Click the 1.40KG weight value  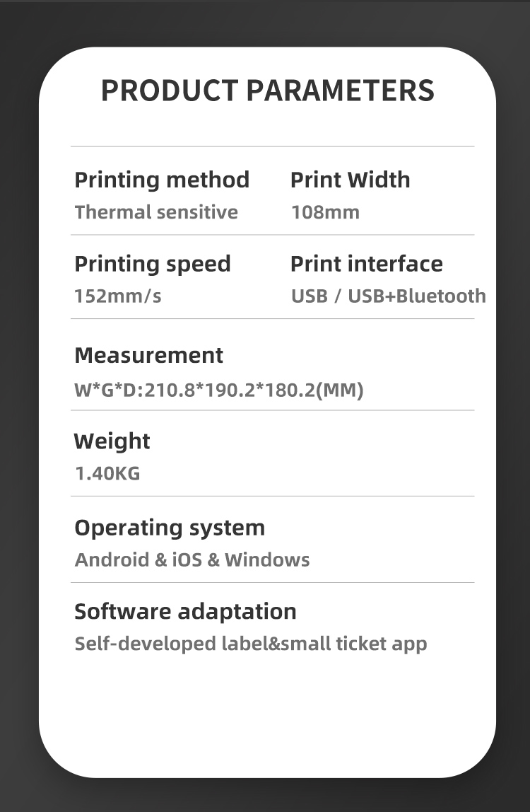pos(107,473)
